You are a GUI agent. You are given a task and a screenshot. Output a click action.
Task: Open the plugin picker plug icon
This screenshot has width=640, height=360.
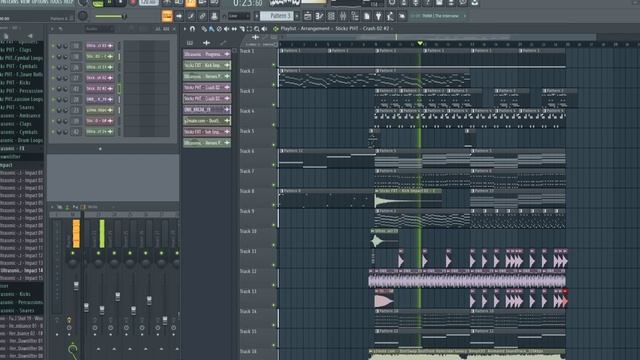coord(378,16)
